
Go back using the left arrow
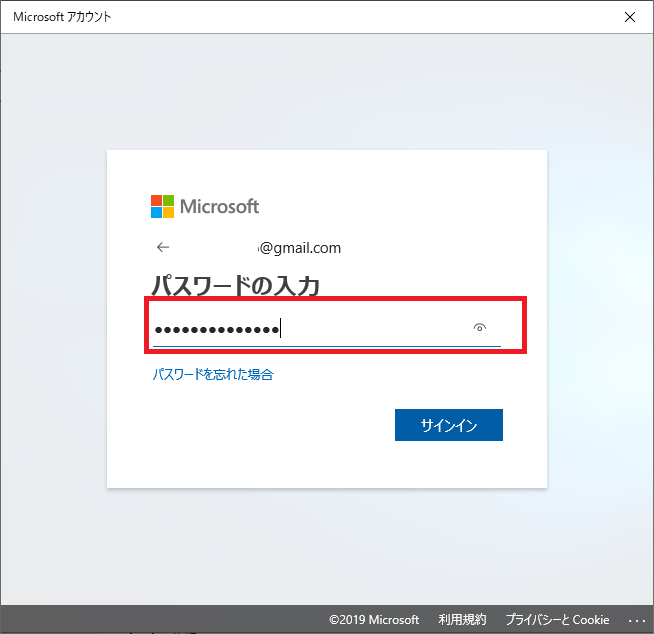[x=163, y=248]
